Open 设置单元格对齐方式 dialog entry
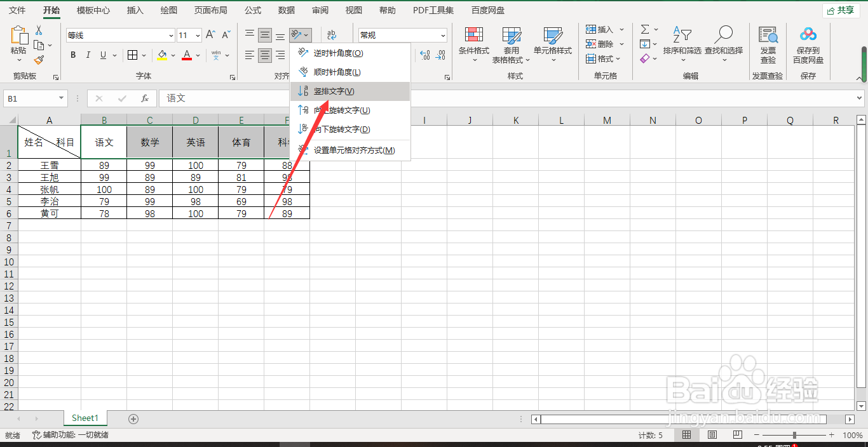This screenshot has width=868, height=447. click(x=350, y=150)
